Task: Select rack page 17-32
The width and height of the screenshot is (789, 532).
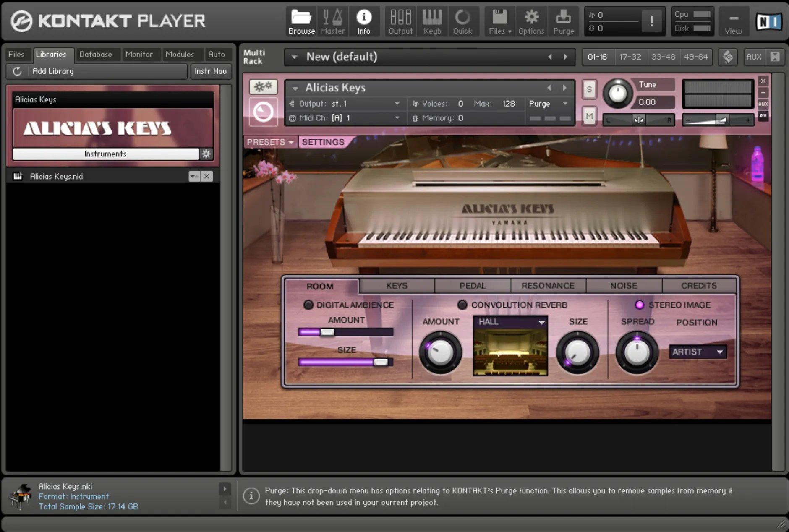Action: point(630,57)
